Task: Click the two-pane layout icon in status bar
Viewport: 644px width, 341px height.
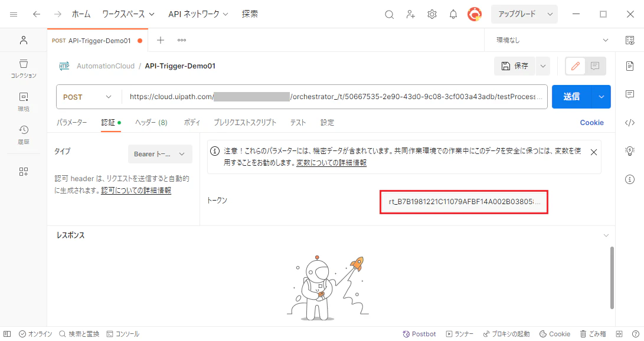Action: click(619, 334)
